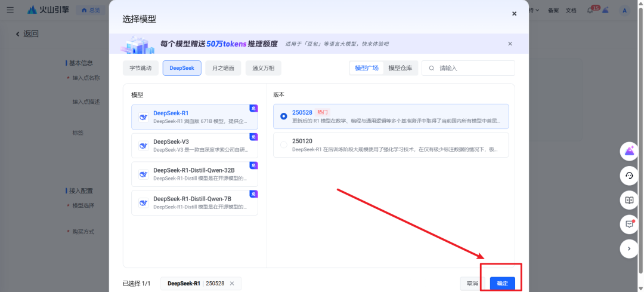Viewport: 644px width, 292px height.
Task: Click the 购买方式 field label
Action: [83, 232]
